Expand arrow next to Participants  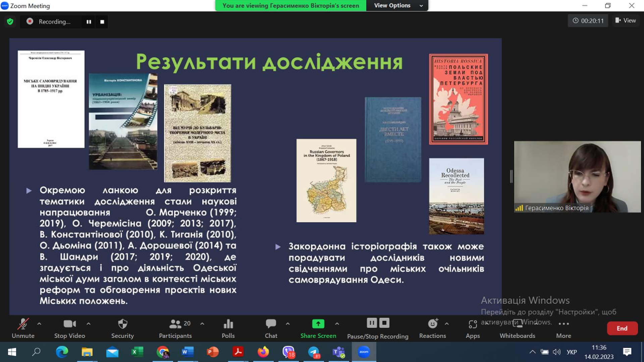pyautogui.click(x=202, y=324)
